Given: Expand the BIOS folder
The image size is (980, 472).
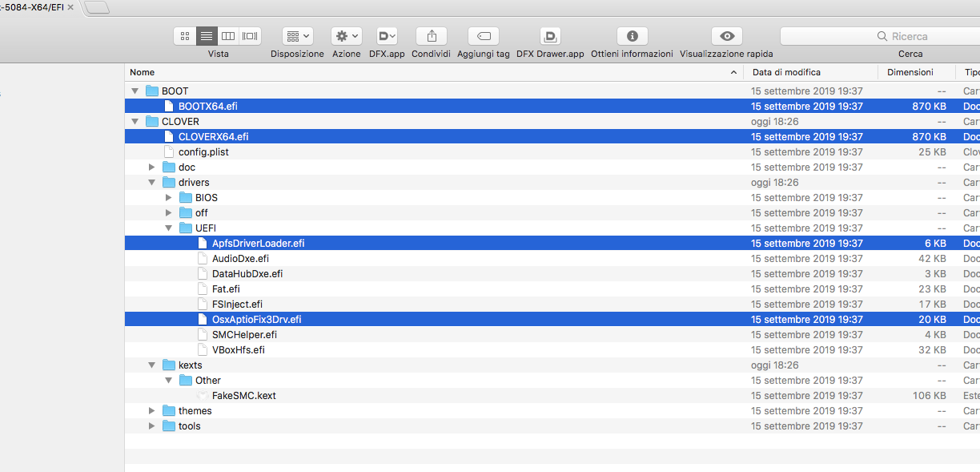Looking at the screenshot, I should point(169,198).
